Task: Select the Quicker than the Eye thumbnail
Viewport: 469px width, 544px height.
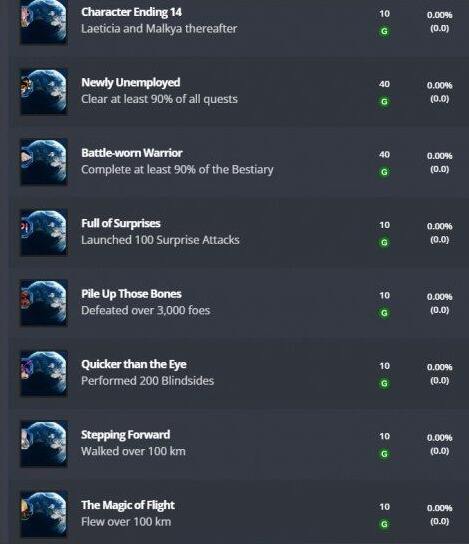Action: (44, 374)
